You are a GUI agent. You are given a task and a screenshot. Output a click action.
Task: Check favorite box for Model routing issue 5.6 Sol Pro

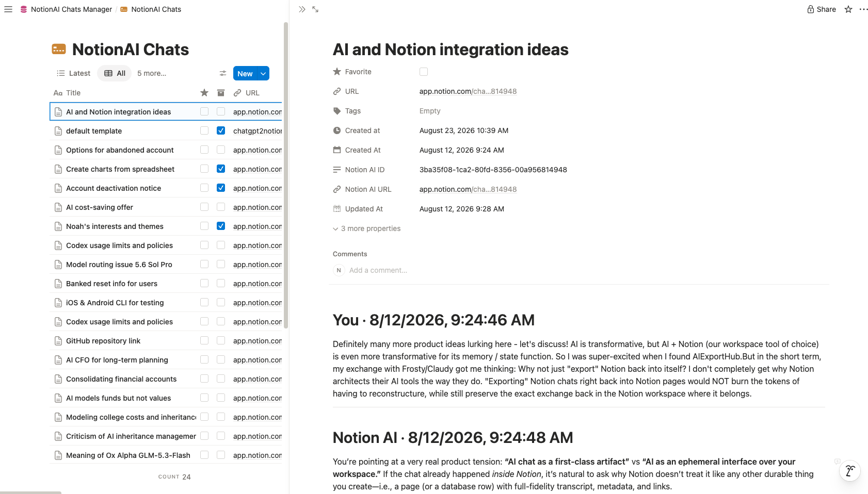[204, 264]
